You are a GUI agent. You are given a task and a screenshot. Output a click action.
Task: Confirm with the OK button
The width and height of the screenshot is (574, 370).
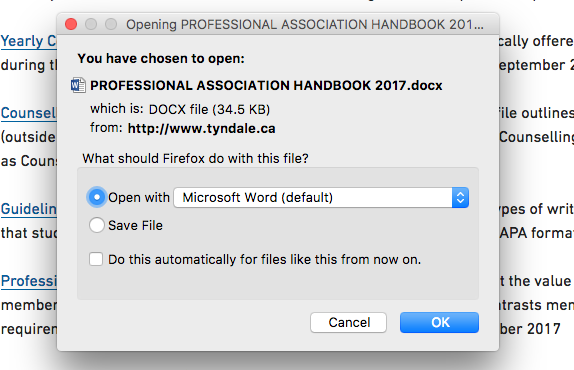click(439, 322)
